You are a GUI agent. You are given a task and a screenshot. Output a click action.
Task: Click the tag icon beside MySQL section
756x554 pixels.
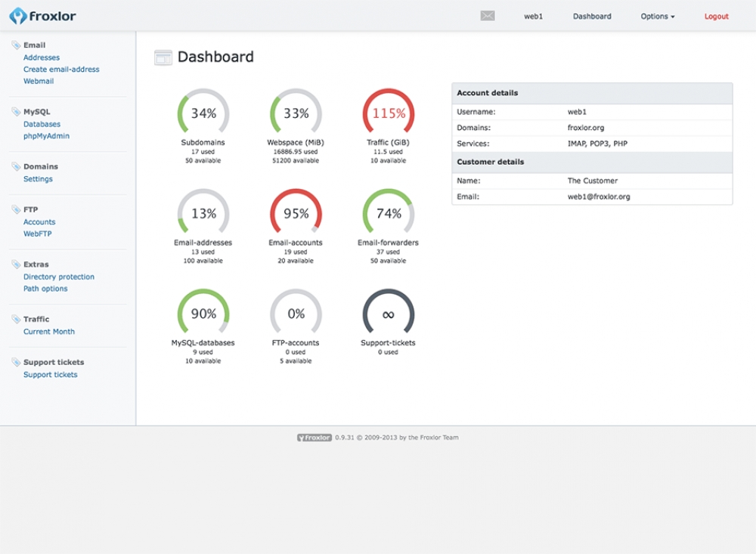click(17, 112)
